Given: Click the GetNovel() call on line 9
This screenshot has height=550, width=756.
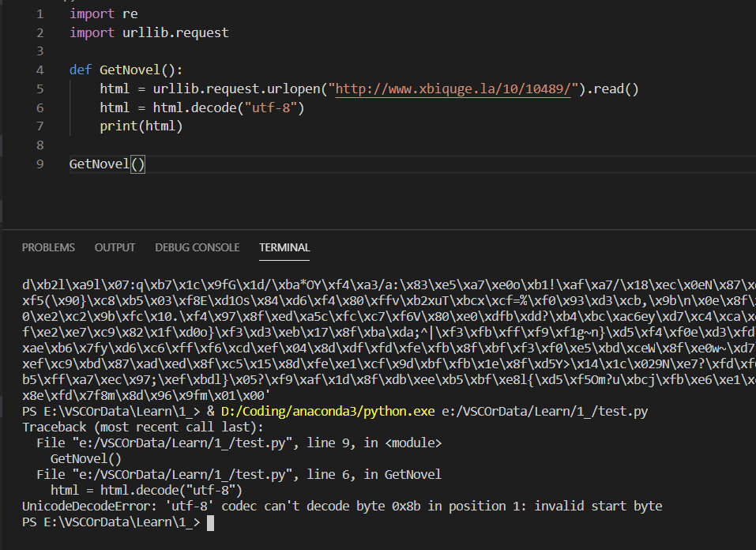Looking at the screenshot, I should coord(107,164).
